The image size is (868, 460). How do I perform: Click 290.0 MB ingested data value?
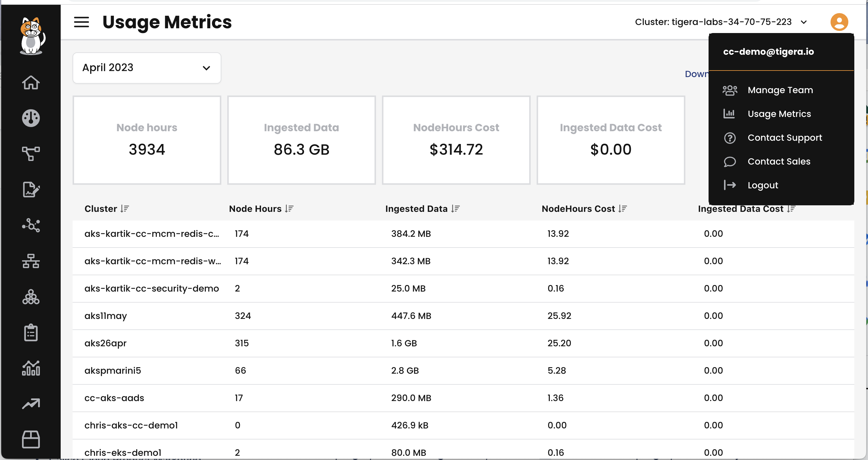(x=411, y=398)
